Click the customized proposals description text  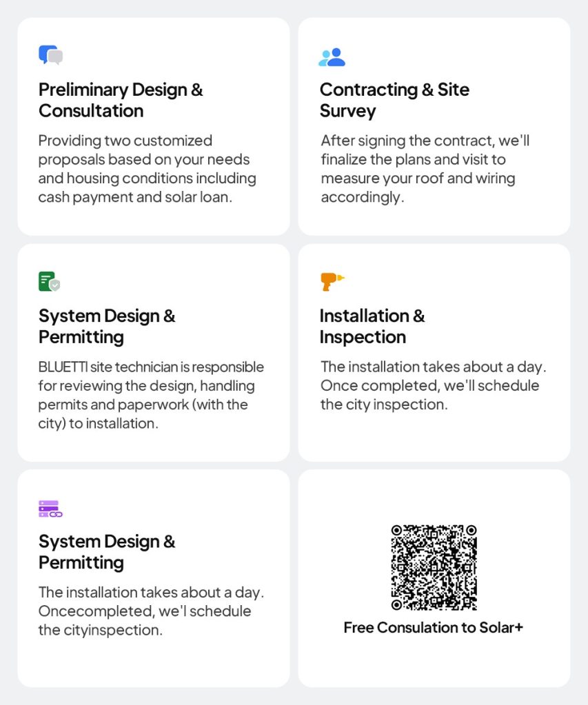tap(147, 169)
